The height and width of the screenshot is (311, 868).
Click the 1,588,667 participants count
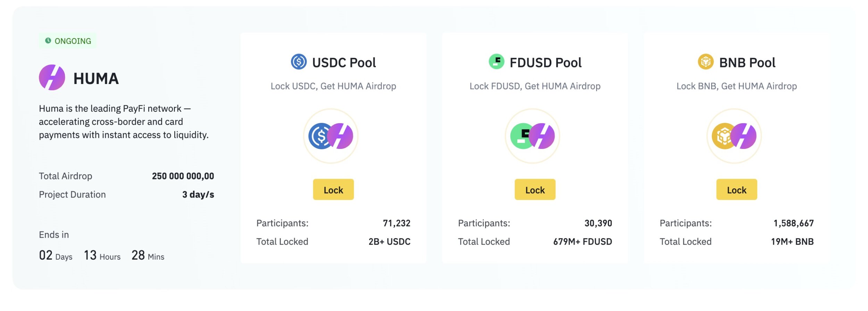(793, 223)
